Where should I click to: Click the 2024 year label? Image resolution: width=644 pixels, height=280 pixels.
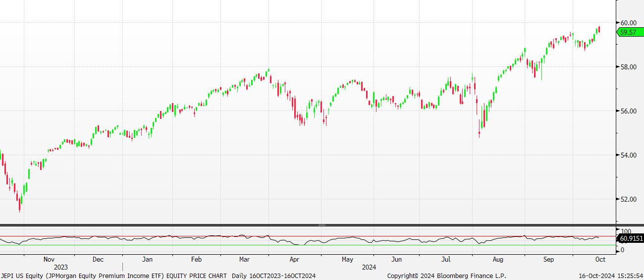369,267
